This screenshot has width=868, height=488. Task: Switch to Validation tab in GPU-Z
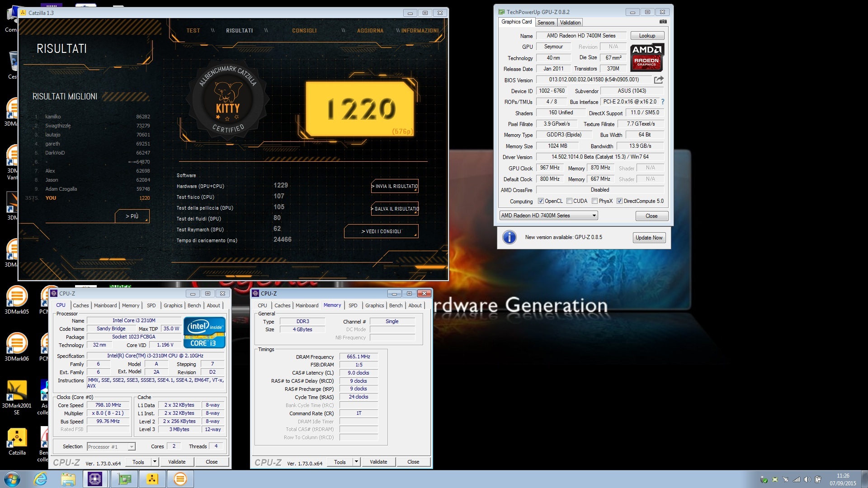(570, 23)
